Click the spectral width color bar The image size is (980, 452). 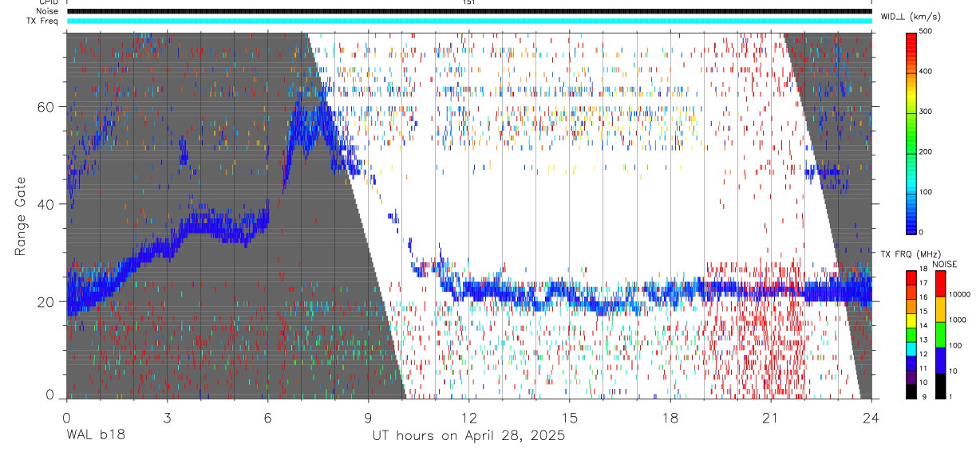tap(911, 132)
